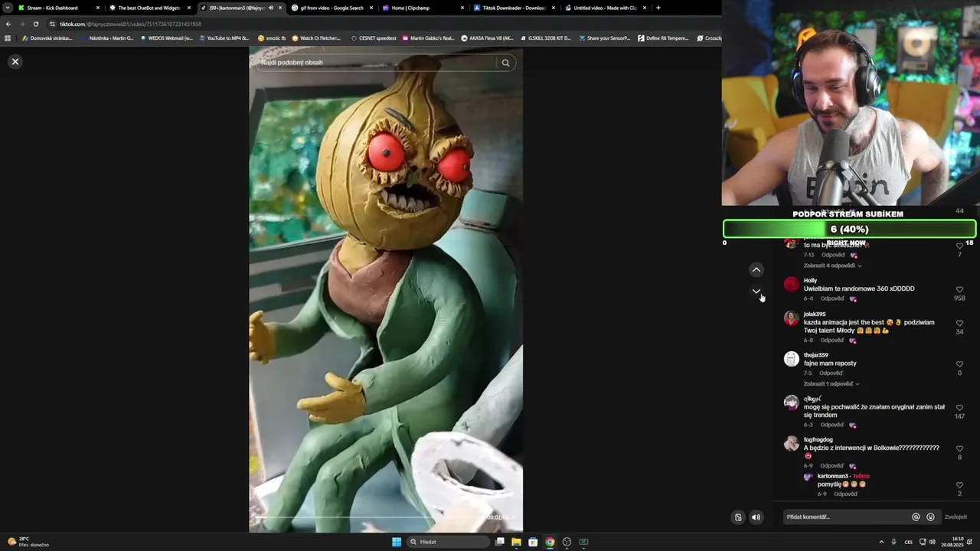The height and width of the screenshot is (551, 980).
Task: Open Microsoft Store from the taskbar
Action: 533,542
